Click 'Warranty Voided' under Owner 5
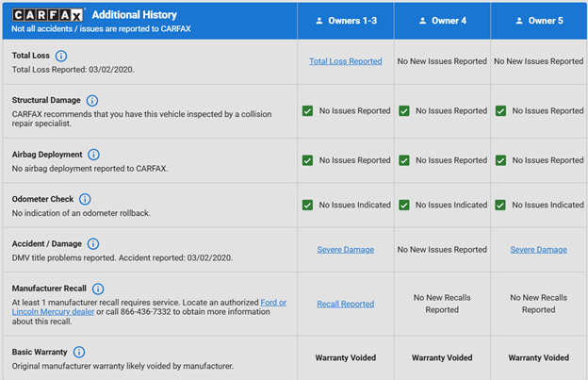The height and width of the screenshot is (380, 588). [x=538, y=358]
